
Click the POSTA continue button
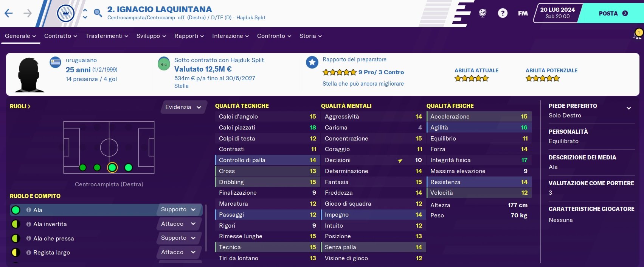point(613,14)
